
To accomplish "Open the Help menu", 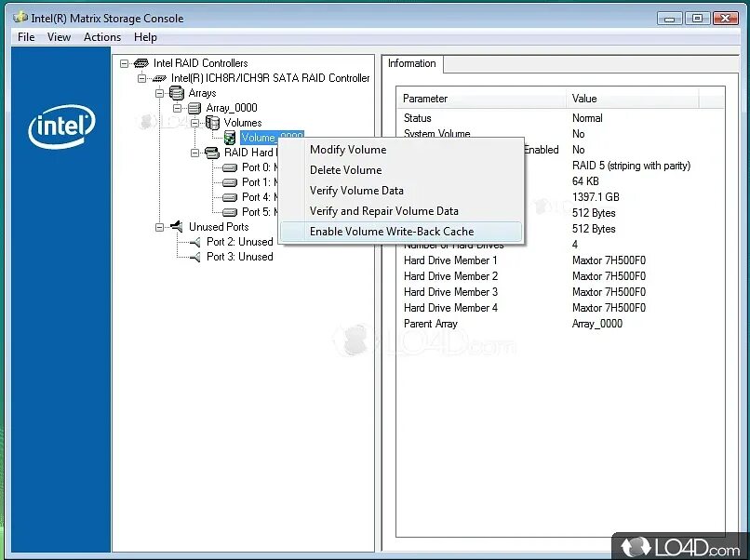I will click(x=145, y=37).
